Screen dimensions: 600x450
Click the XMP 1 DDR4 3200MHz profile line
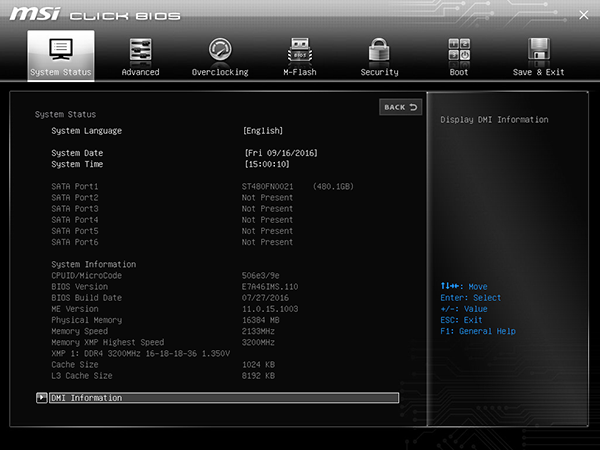tap(140, 353)
